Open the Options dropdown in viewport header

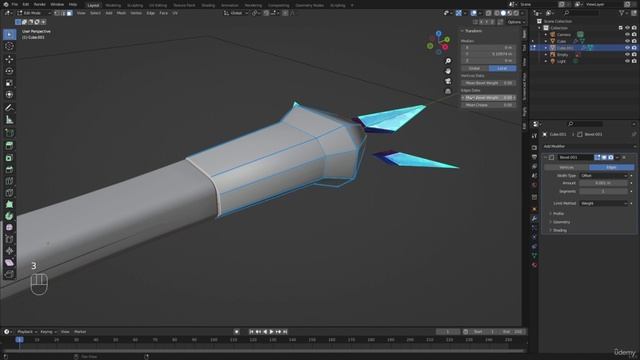(516, 22)
